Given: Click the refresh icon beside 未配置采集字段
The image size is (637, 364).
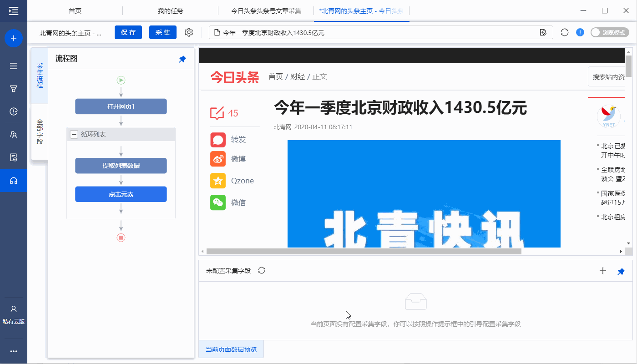Looking at the screenshot, I should [262, 270].
